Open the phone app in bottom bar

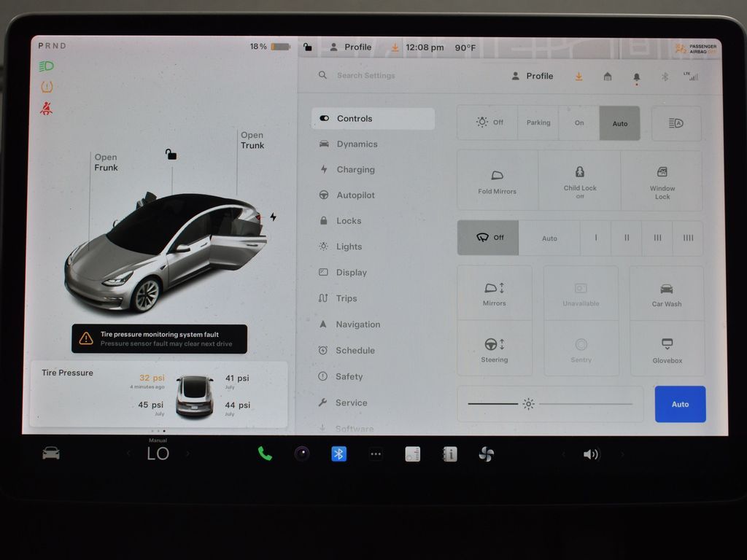point(265,454)
